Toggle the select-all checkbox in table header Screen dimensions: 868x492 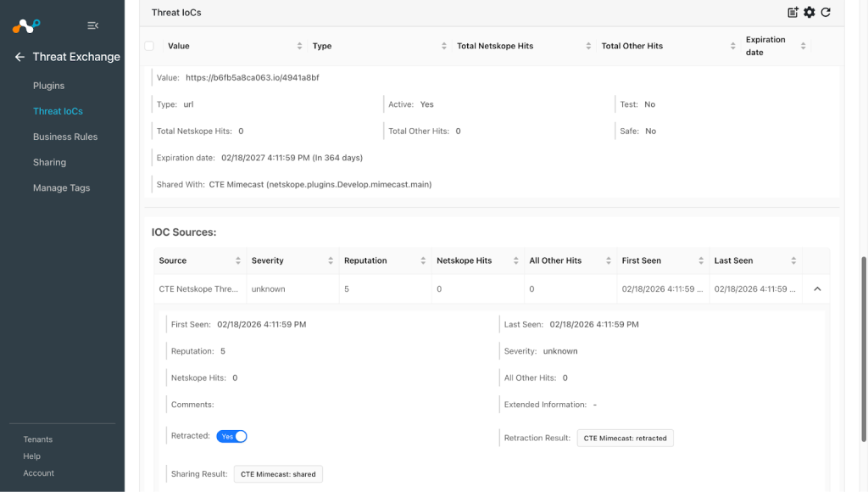pyautogui.click(x=149, y=46)
